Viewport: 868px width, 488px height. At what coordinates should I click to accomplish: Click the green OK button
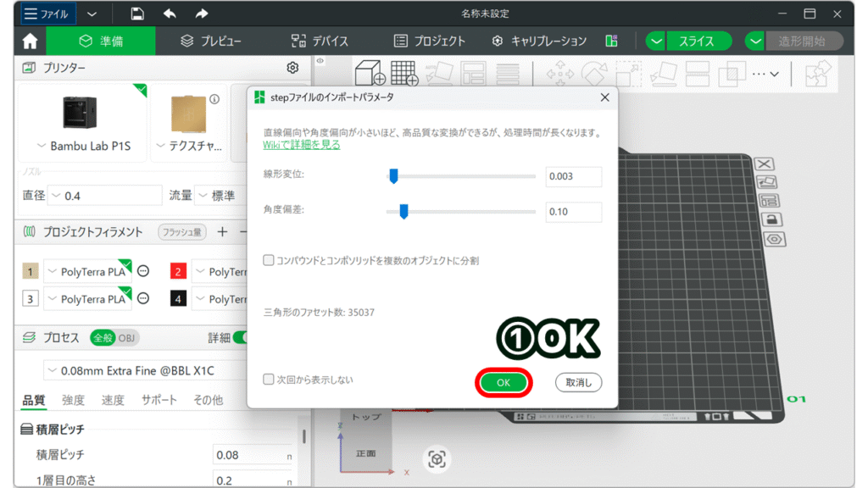[x=503, y=383]
